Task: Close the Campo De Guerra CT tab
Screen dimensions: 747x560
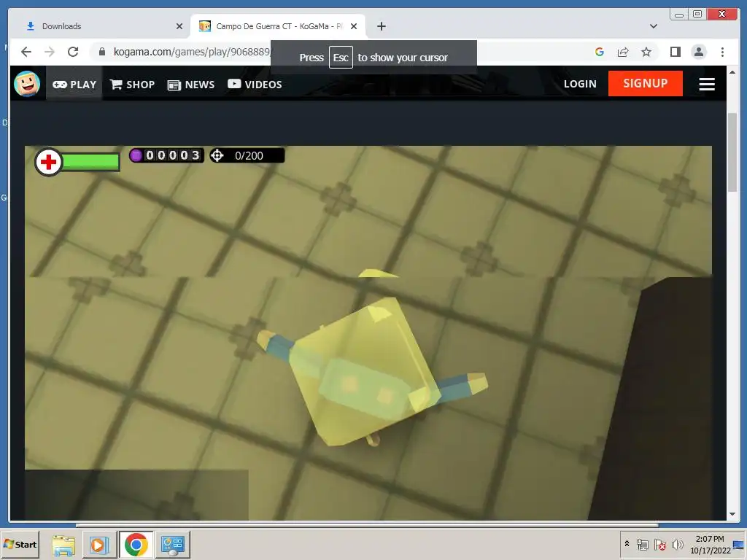Action: tap(354, 26)
